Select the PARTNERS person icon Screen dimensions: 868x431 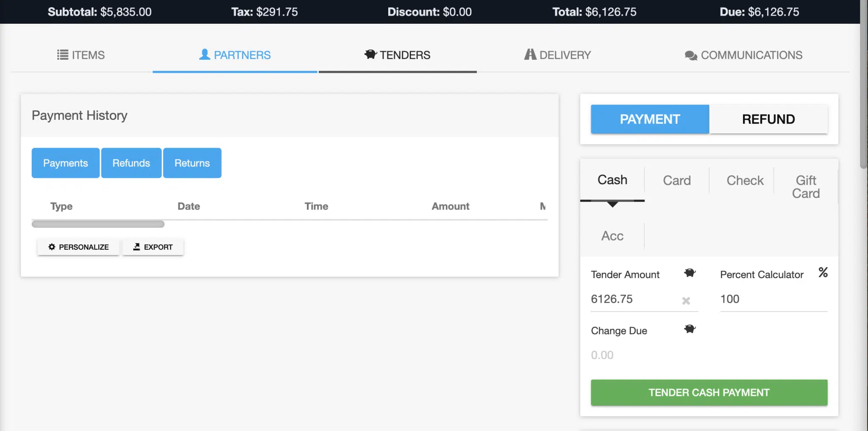coord(204,54)
